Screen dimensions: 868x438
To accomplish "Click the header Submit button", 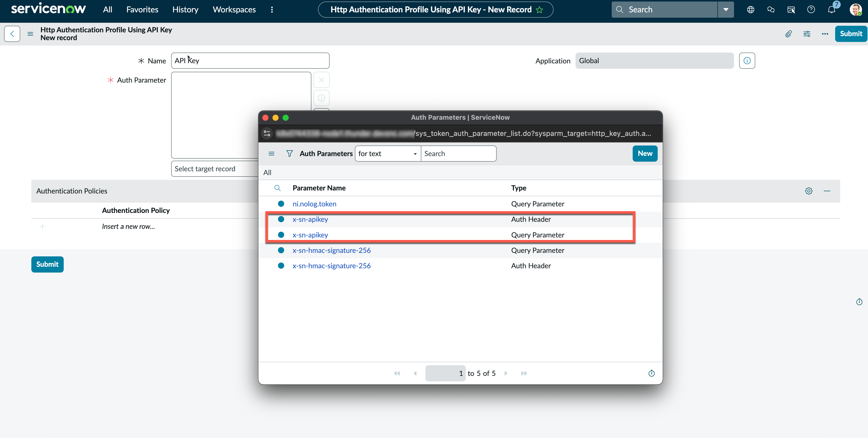I will pos(851,34).
